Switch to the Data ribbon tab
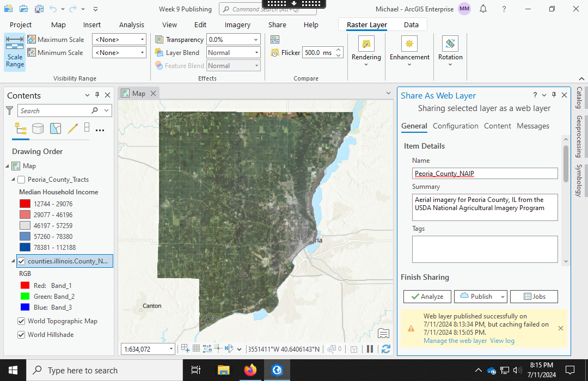This screenshot has height=381, width=588. click(411, 24)
